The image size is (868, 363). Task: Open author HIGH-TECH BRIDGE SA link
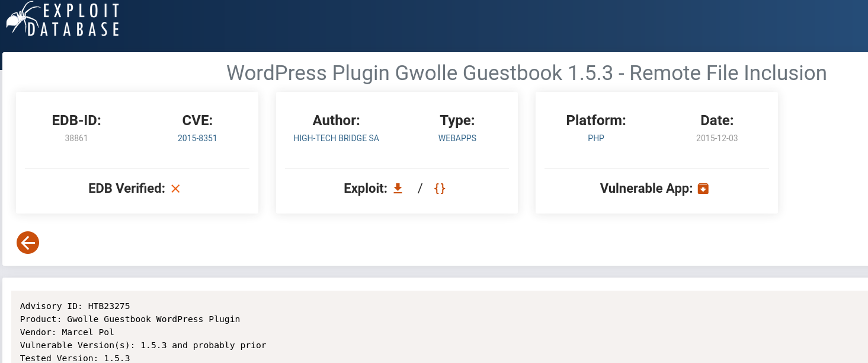click(336, 138)
